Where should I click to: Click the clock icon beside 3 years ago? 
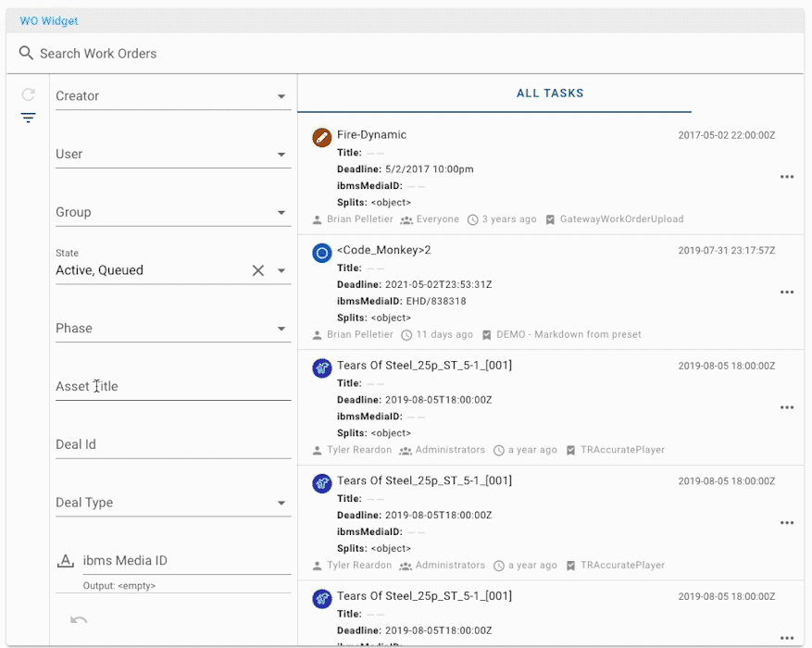tap(472, 220)
